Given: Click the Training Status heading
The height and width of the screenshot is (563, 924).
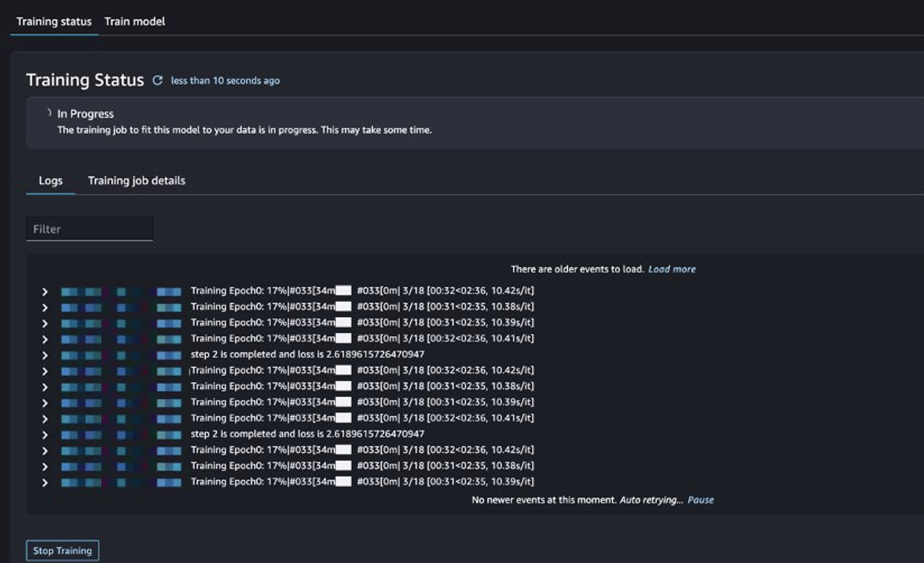Looking at the screenshot, I should coord(85,80).
